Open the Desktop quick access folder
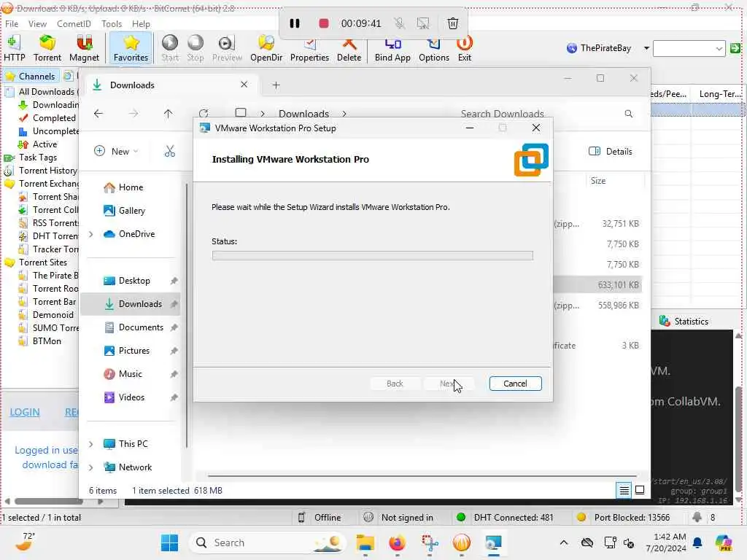 coord(134,281)
